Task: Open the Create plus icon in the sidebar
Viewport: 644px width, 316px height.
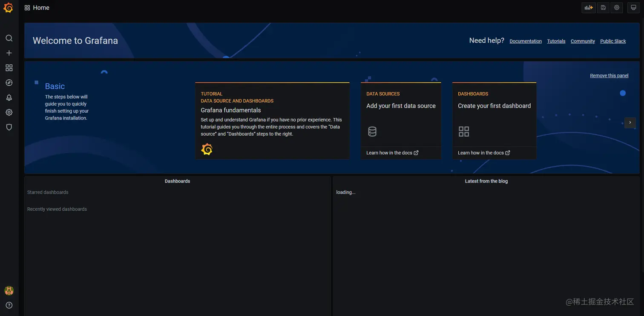Action: [9, 53]
